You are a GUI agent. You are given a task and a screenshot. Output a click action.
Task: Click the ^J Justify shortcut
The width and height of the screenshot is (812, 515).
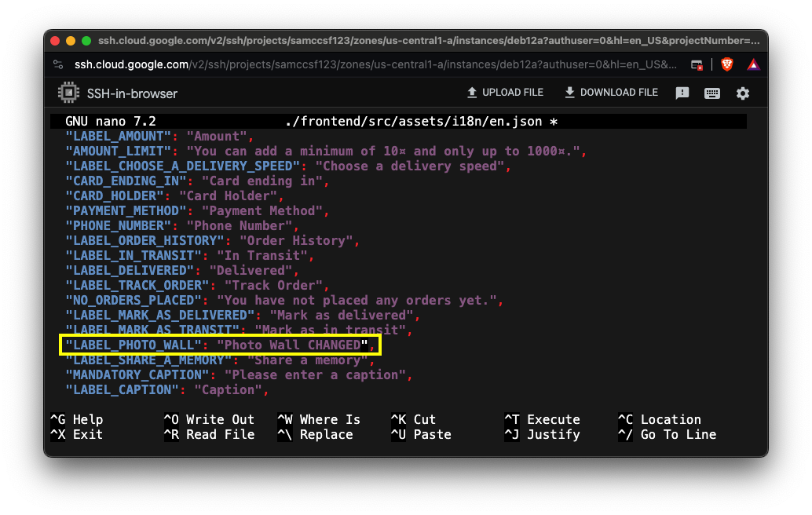(x=542, y=435)
